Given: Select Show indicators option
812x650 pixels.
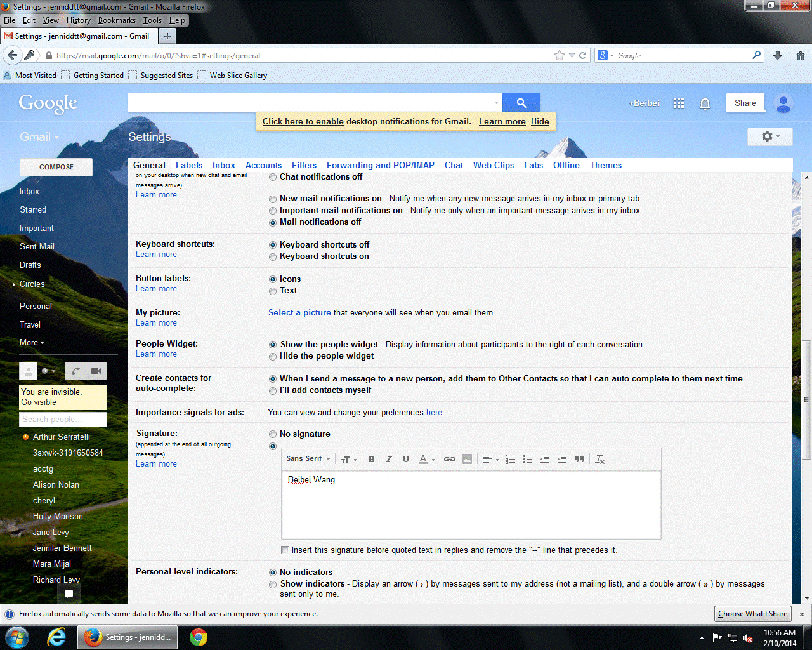Looking at the screenshot, I should (x=273, y=584).
